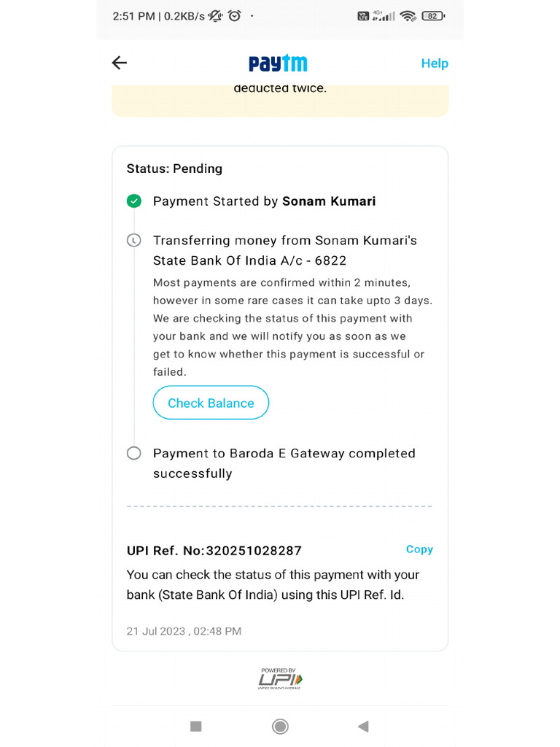
Task: Tap the Status: Pending heading
Action: pos(174,169)
